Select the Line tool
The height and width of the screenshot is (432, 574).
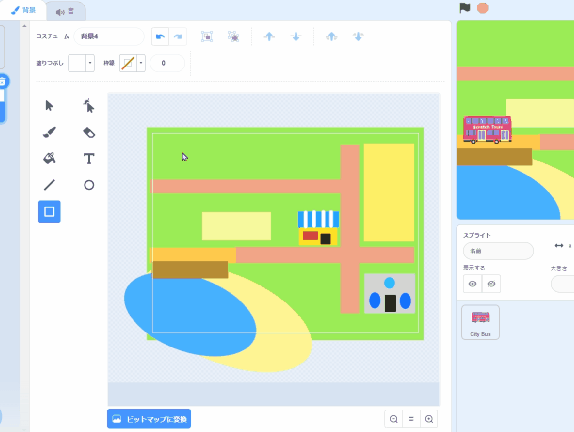click(49, 185)
